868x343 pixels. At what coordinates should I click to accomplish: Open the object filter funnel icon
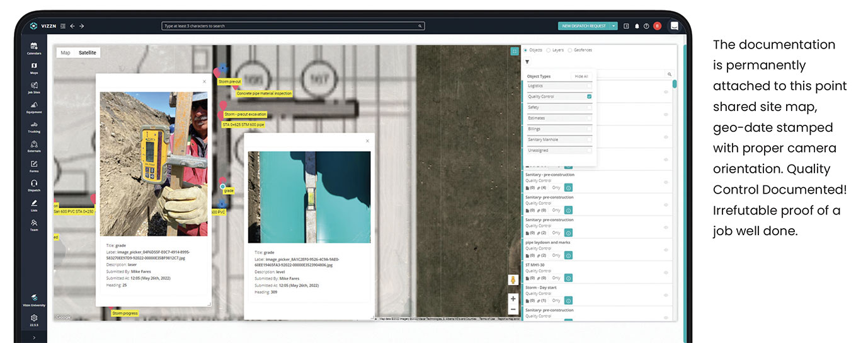[x=527, y=62]
